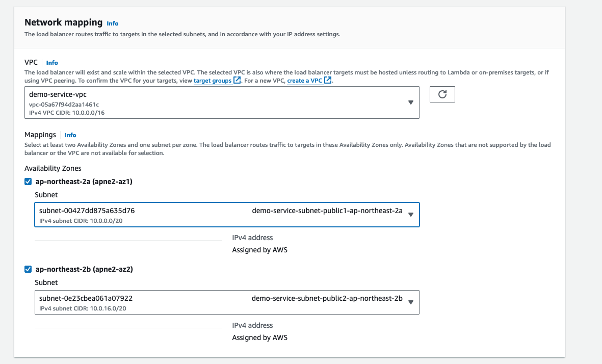602x364 pixels.
Task: Open the VPC dropdown arrow
Action: pos(411,102)
